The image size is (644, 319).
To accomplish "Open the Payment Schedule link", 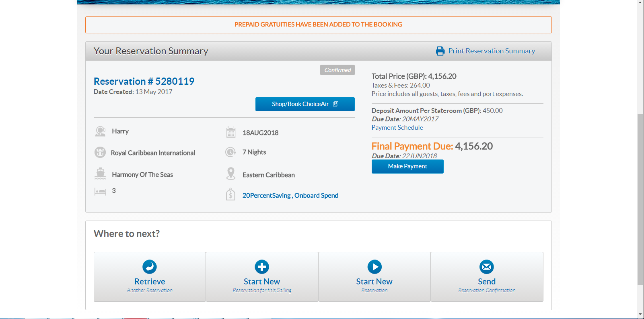I will point(397,128).
